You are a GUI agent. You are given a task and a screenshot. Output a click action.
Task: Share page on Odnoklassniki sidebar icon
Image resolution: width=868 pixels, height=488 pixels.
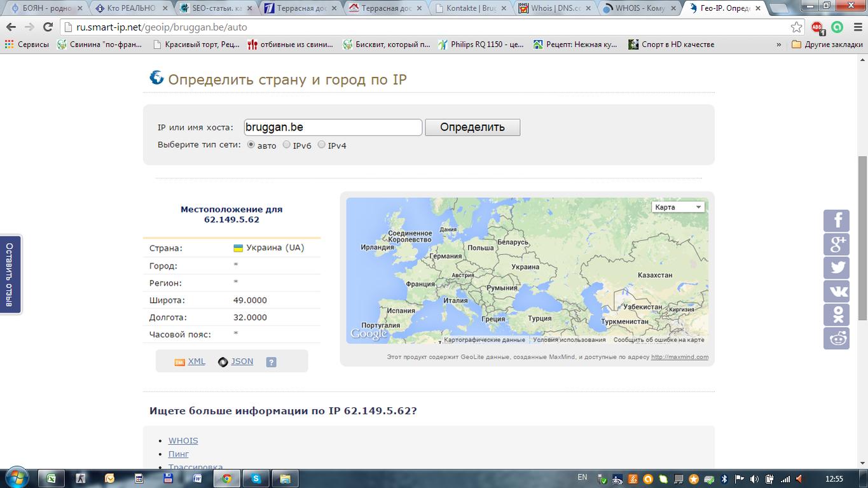point(836,315)
